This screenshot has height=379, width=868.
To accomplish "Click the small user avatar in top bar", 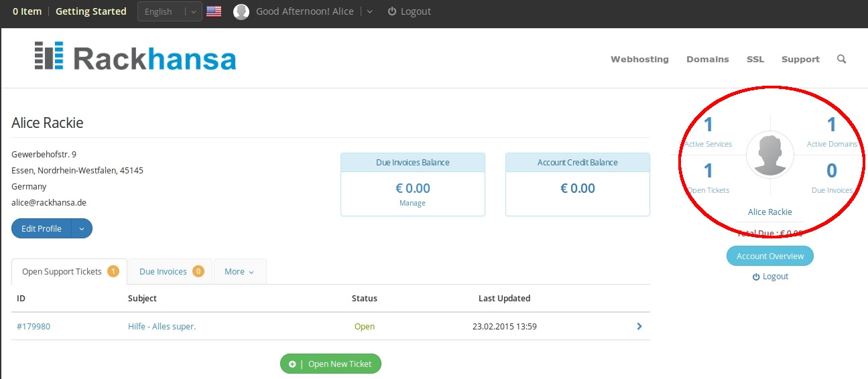I will [x=241, y=11].
